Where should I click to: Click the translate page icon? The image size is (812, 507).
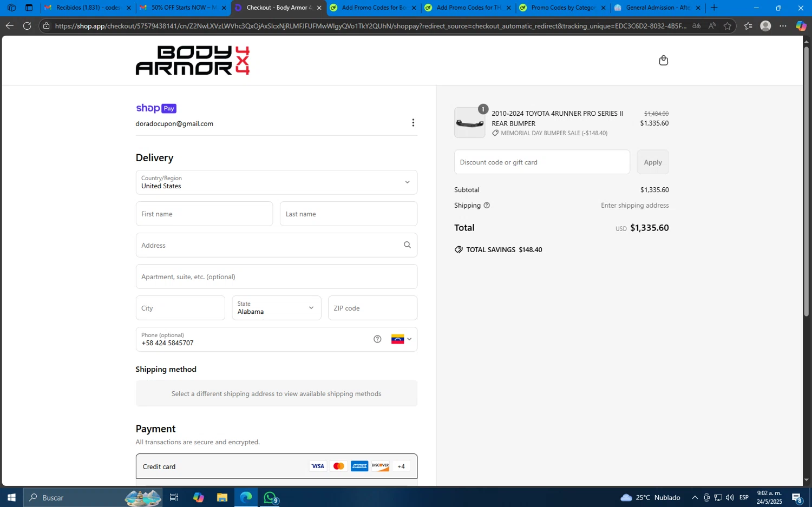[x=696, y=26]
